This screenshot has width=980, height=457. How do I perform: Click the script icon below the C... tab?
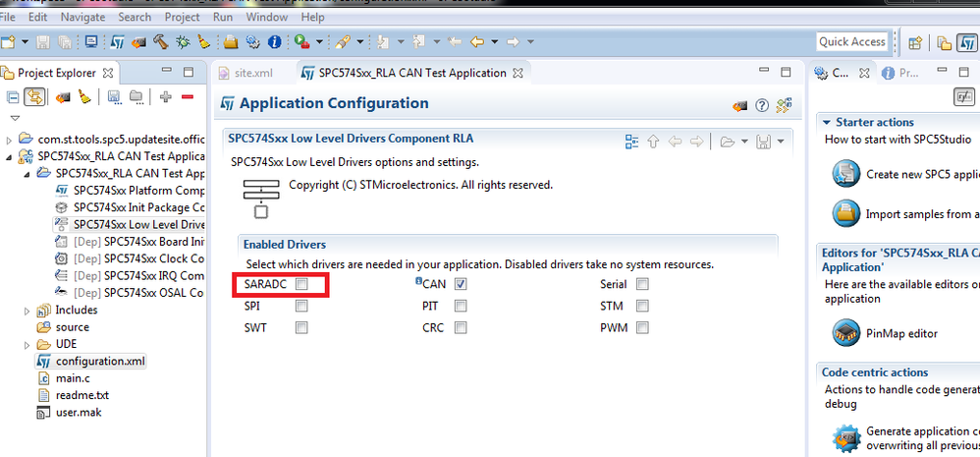pos(962,97)
